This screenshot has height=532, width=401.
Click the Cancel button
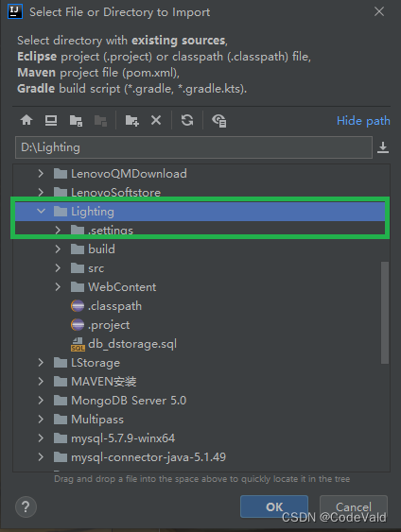(353, 506)
